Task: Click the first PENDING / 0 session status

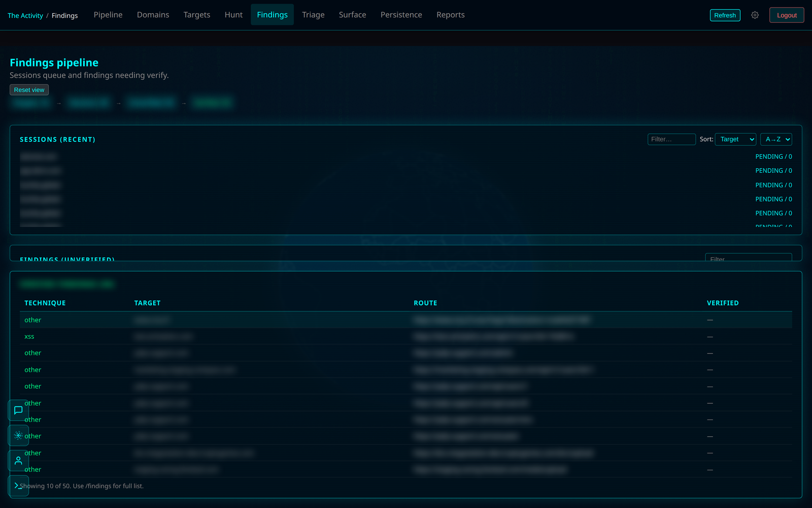Action: 773,156
